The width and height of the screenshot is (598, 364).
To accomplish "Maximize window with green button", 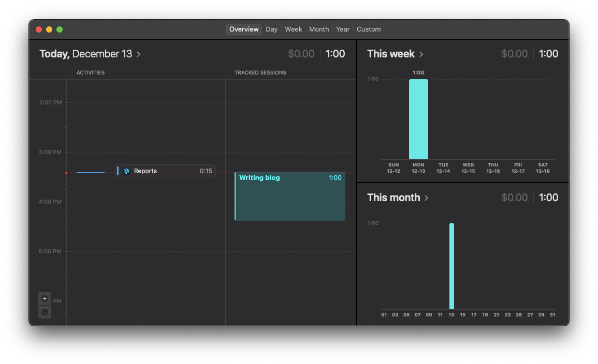I will tap(60, 29).
